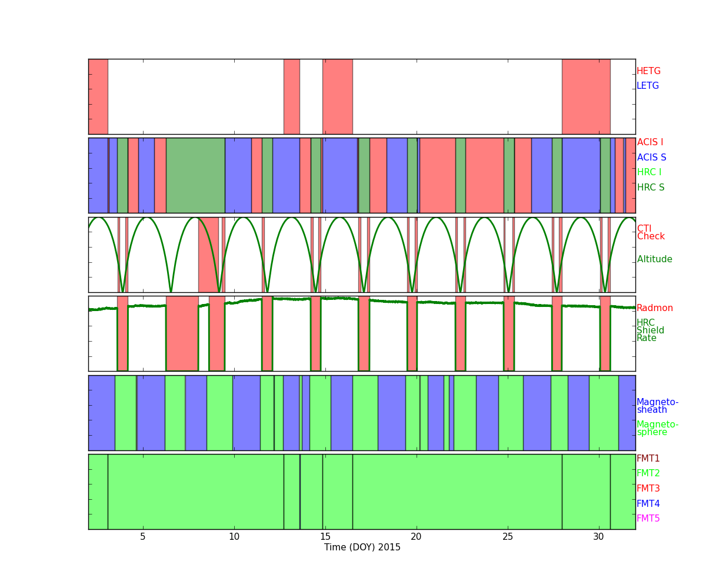Click the Magnetosheath legend label
706x588 pixels.
pos(658,406)
